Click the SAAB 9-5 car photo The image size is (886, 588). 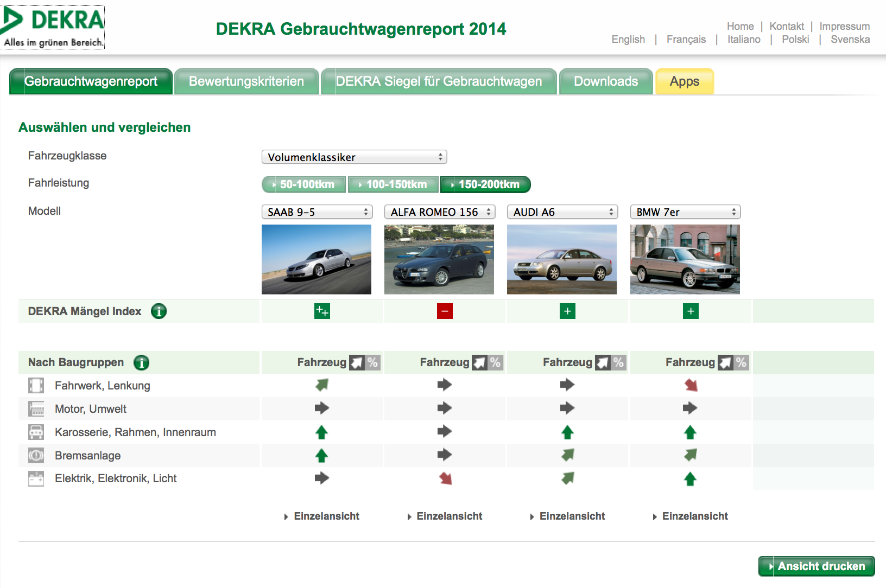coord(317,259)
